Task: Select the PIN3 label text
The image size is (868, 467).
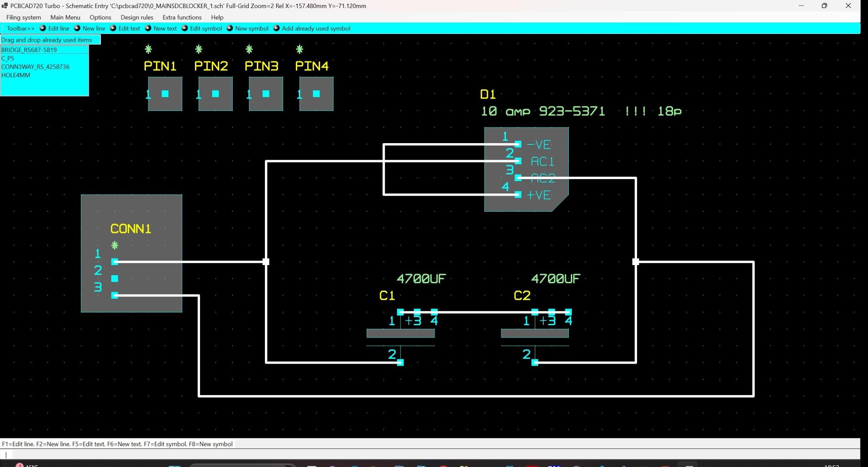Action: point(262,66)
